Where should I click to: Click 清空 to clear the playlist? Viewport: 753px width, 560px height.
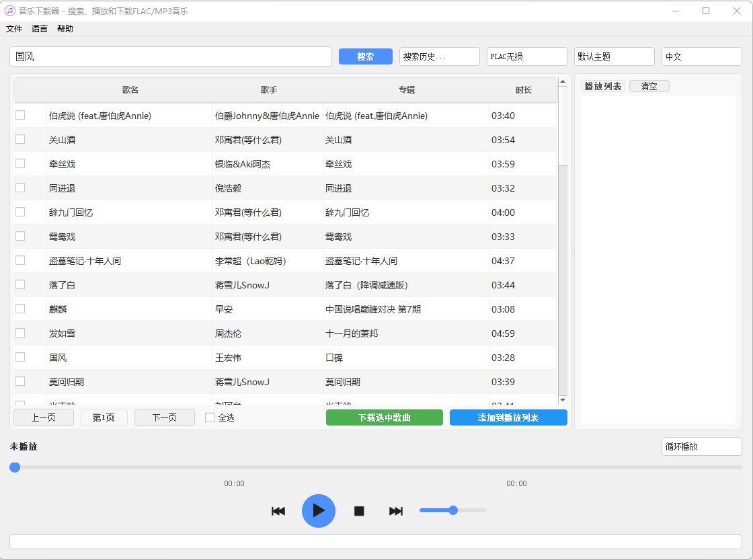[648, 85]
